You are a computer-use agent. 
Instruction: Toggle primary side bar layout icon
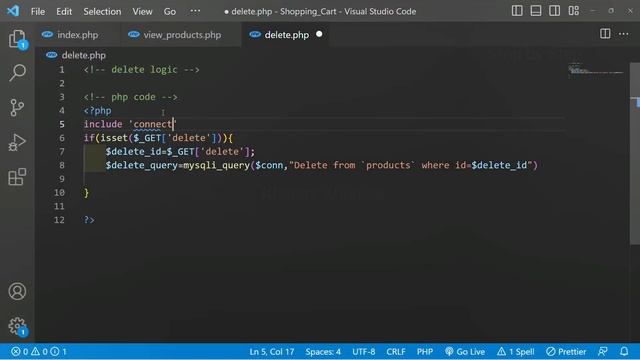(x=517, y=11)
